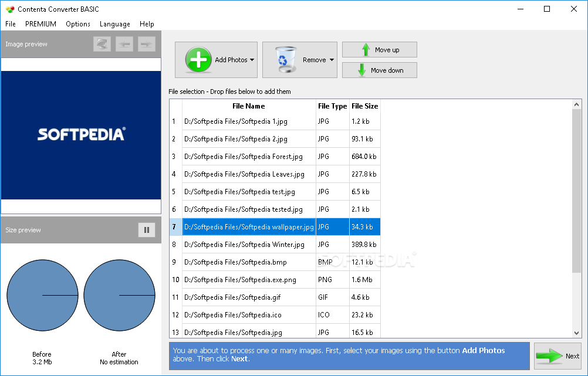Click the BMP file type cell
588x376 pixels.
(333, 262)
